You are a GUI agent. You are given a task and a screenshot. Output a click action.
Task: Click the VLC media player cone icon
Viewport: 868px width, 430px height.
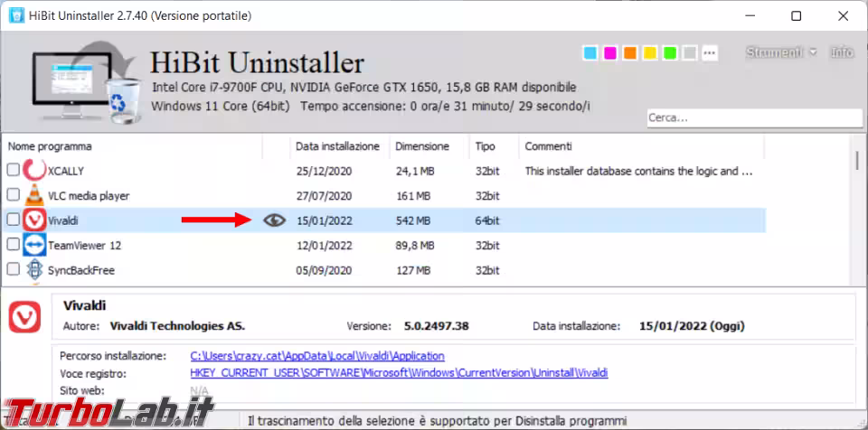(x=34, y=195)
